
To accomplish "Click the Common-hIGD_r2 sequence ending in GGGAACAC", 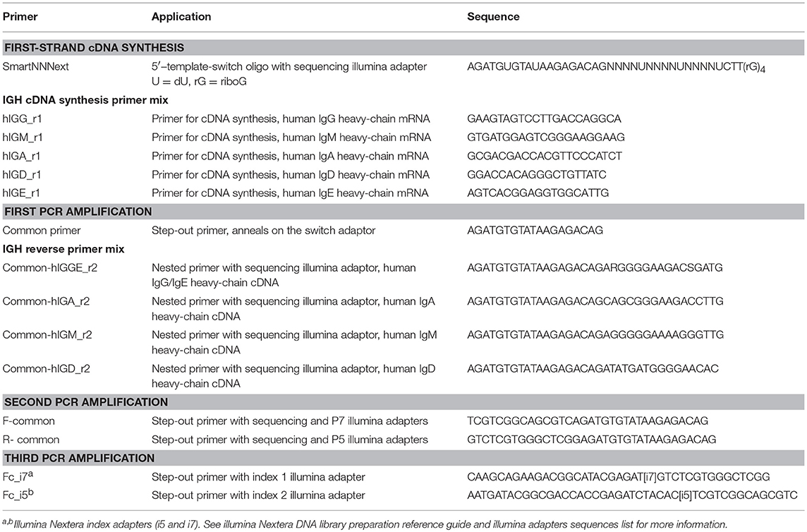I will pyautogui.click(x=593, y=369).
